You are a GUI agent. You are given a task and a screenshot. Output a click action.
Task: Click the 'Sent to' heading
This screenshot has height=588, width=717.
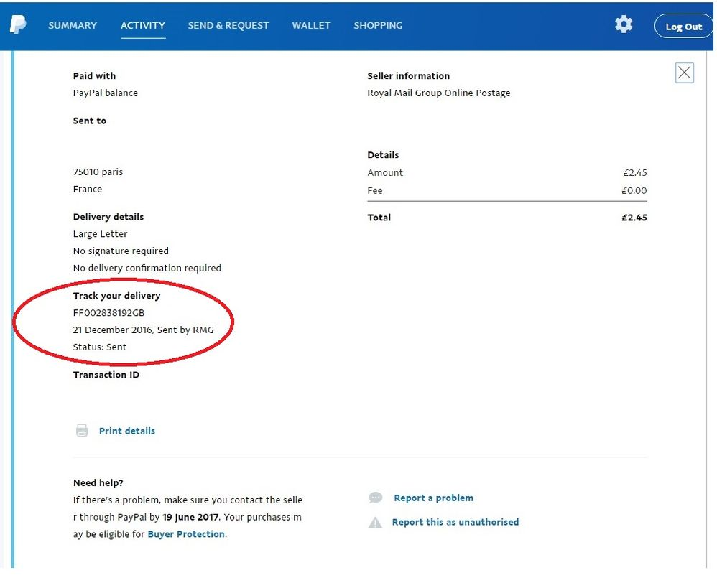90,121
